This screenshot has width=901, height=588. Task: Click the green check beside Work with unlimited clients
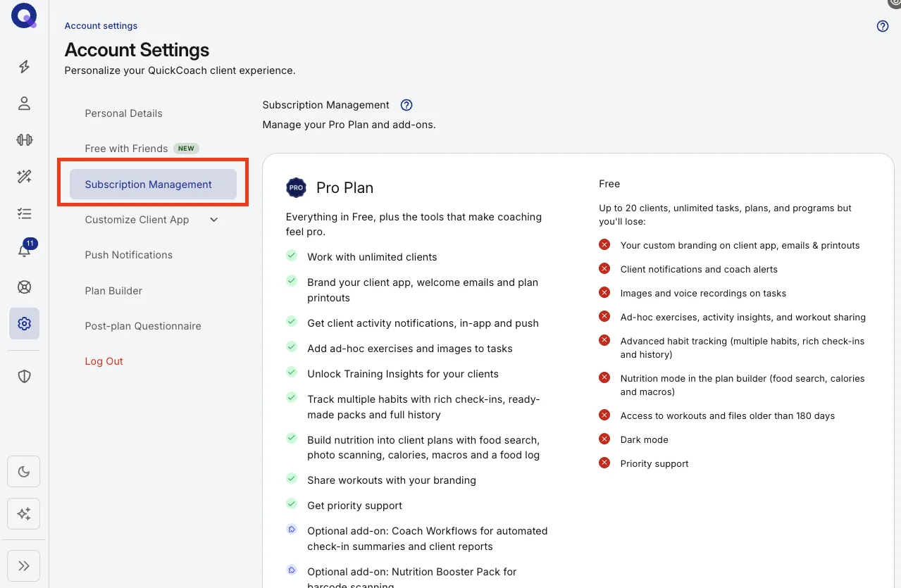point(292,256)
